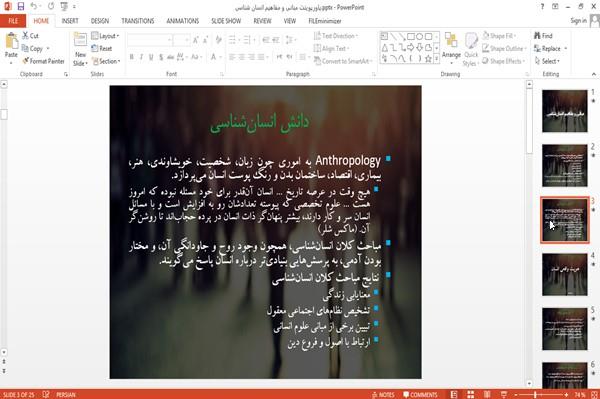This screenshot has height=399, width=600.
Task: Click the Sign in link
Action: 578,21
